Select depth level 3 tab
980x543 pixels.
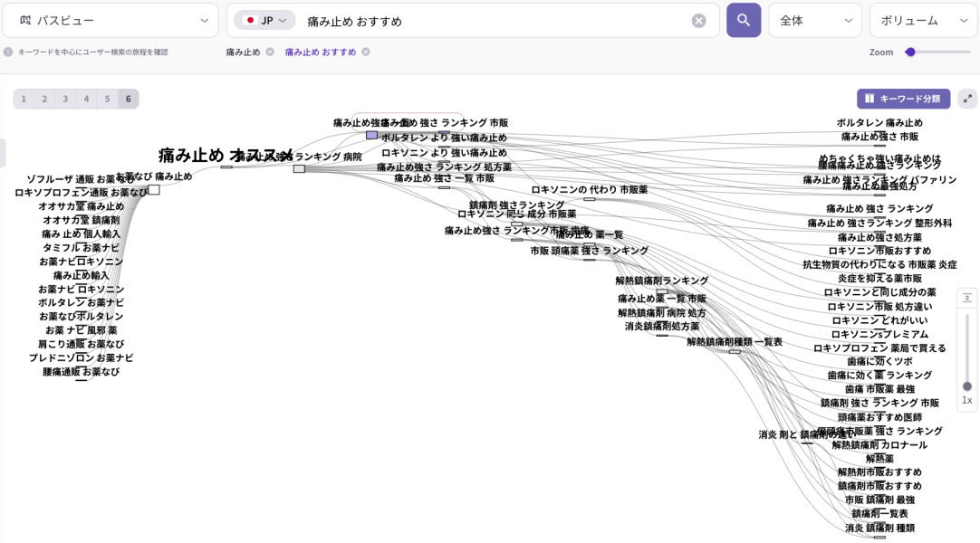[65, 99]
